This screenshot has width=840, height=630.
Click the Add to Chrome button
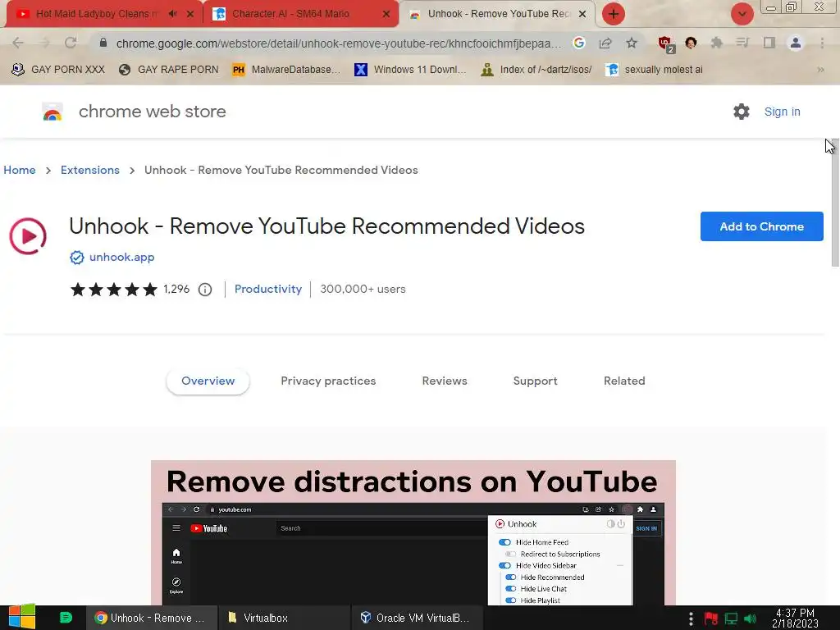pos(761,226)
